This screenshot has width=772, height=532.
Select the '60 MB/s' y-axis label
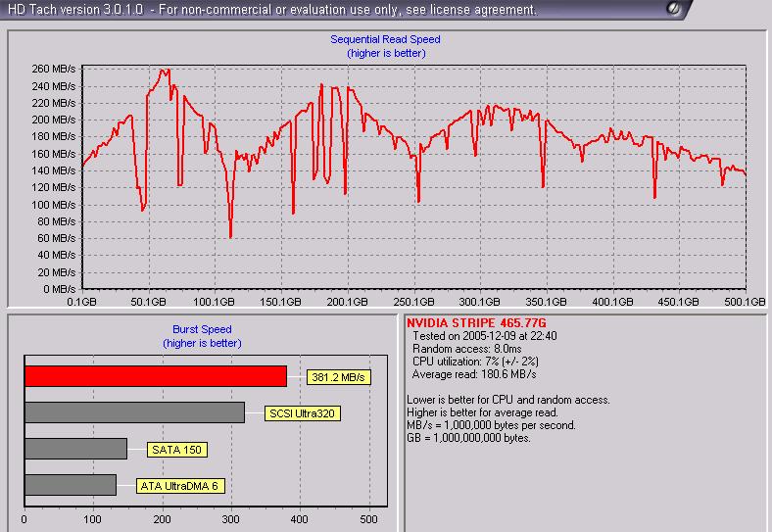(57, 238)
